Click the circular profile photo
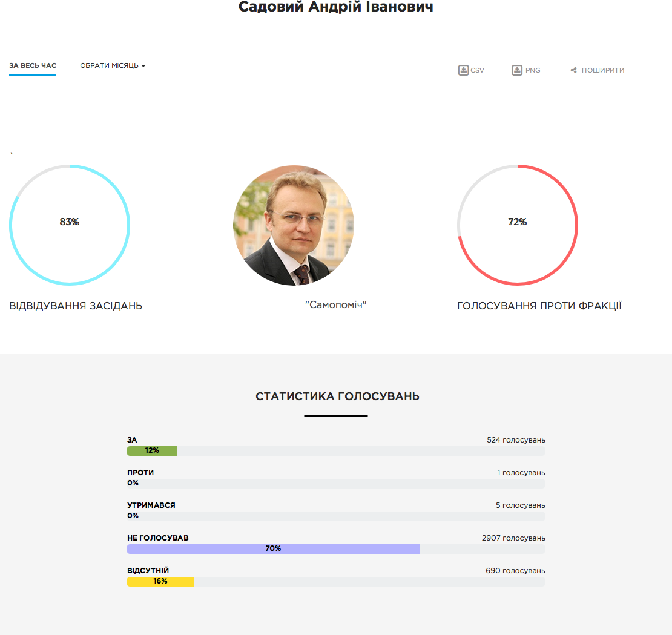Screen dimensions: 672x635 294,225
